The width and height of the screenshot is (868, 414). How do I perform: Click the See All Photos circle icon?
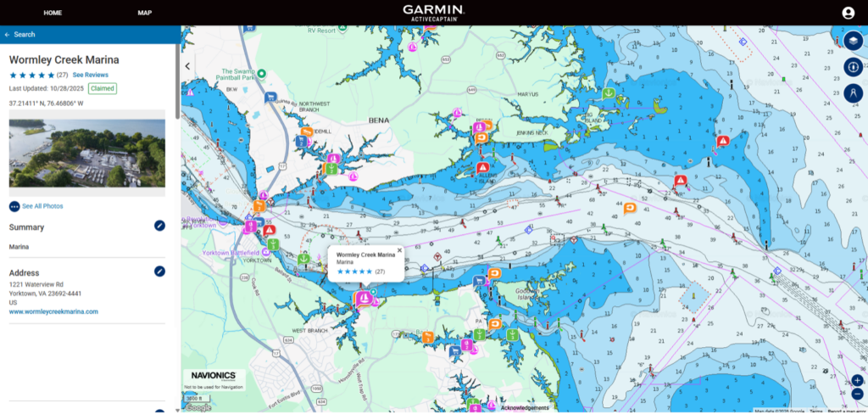tap(14, 206)
